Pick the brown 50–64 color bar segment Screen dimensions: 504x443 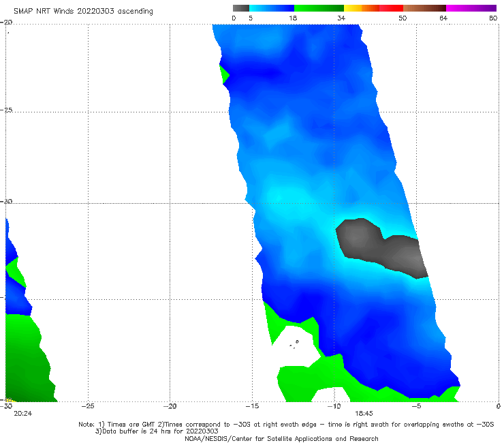point(424,8)
